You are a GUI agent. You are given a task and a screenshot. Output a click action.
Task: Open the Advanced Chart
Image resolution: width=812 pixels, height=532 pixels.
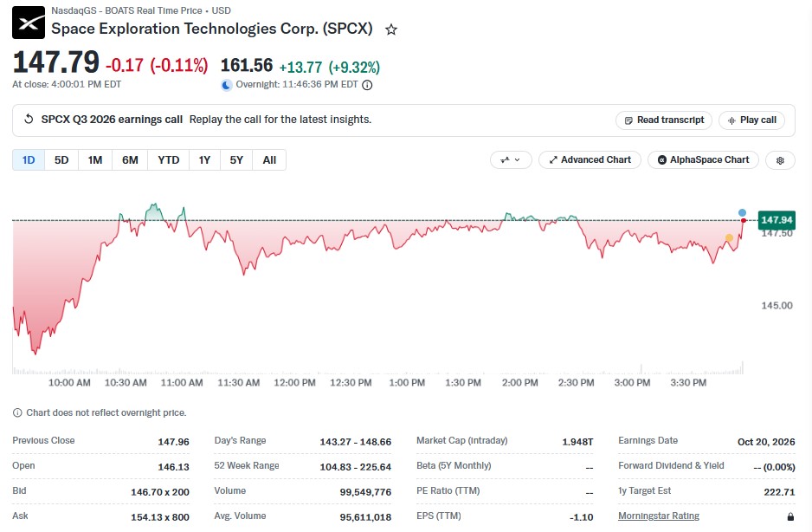[590, 160]
